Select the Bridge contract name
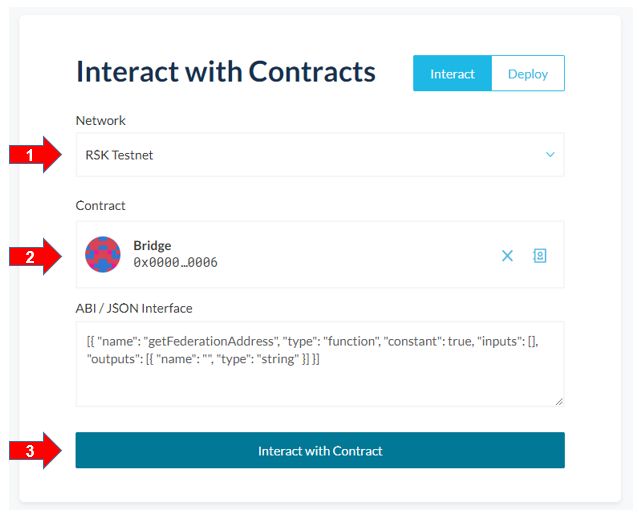 click(152, 245)
